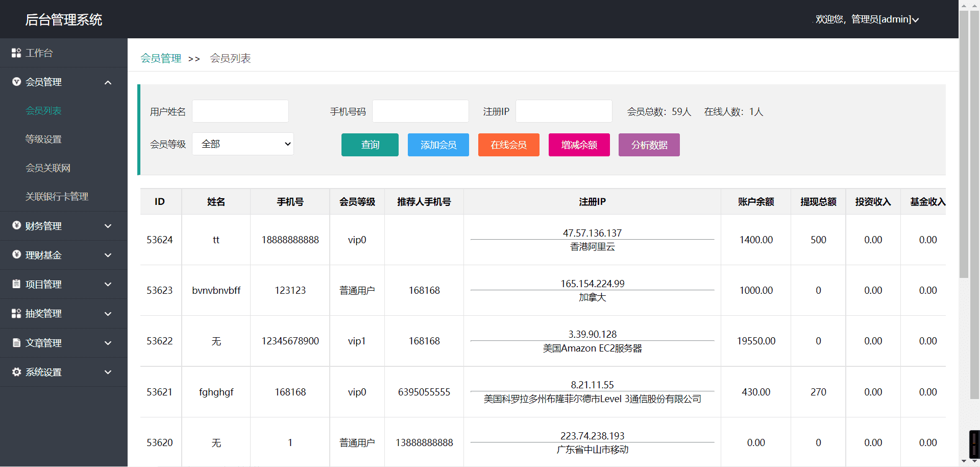This screenshot has height=467, width=980.
Task: Click the 会员管理 shield icon
Action: [x=16, y=82]
